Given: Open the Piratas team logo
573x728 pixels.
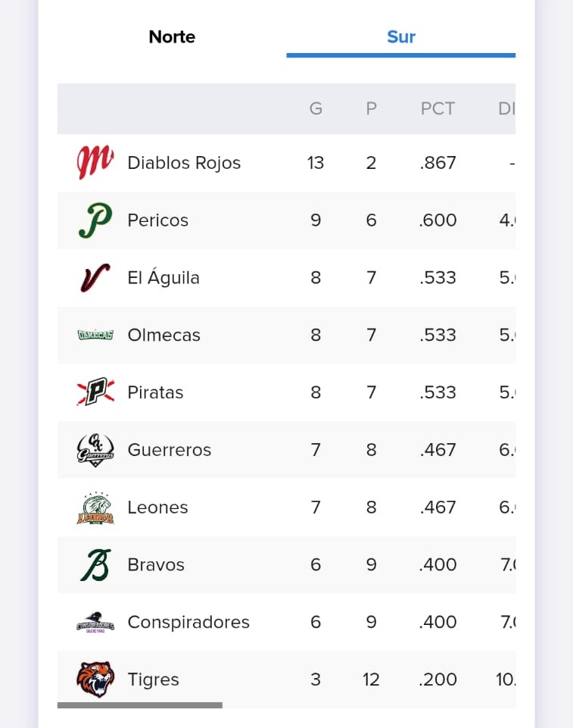Looking at the screenshot, I should click(x=95, y=392).
